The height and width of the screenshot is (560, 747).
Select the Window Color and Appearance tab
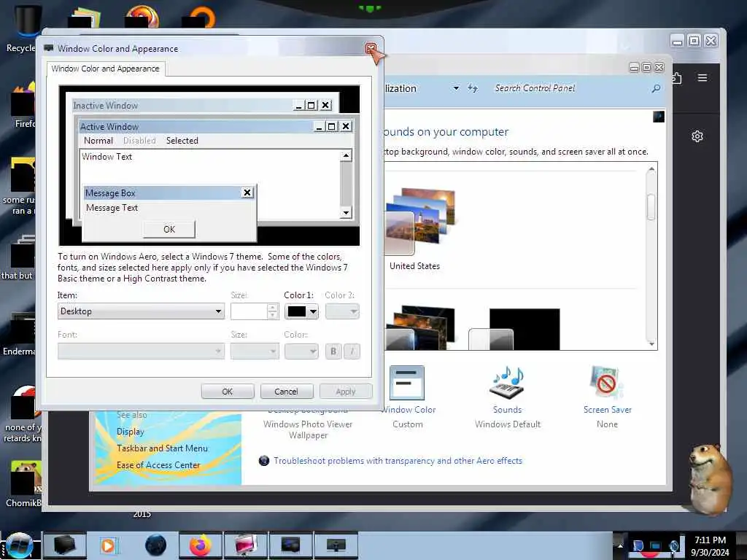tap(106, 69)
